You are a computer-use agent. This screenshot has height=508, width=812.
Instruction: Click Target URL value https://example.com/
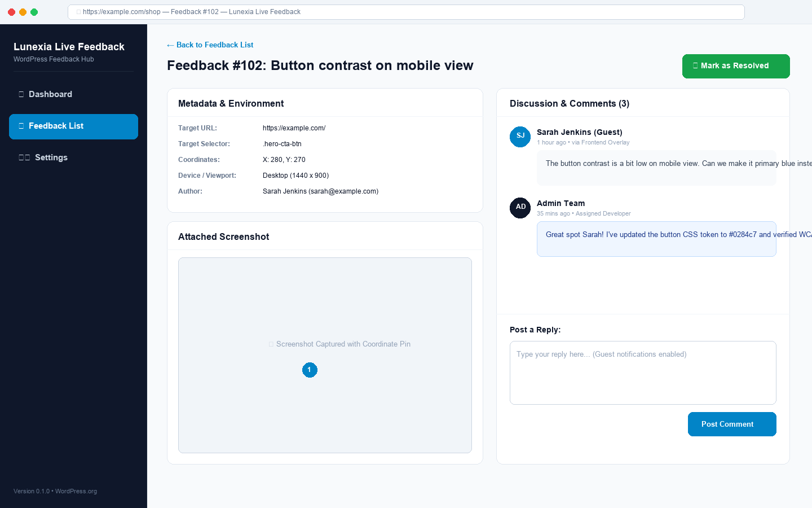coord(294,128)
